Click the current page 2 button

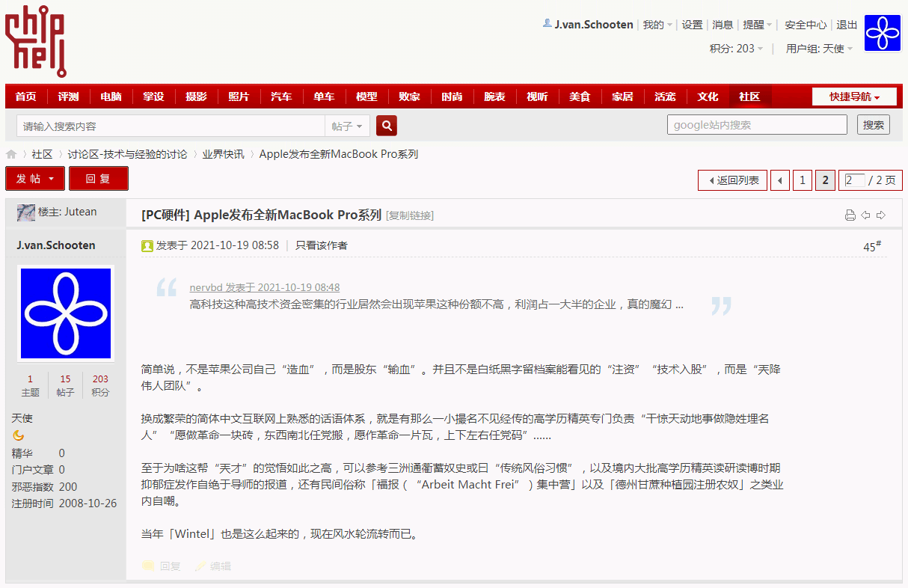tap(825, 180)
